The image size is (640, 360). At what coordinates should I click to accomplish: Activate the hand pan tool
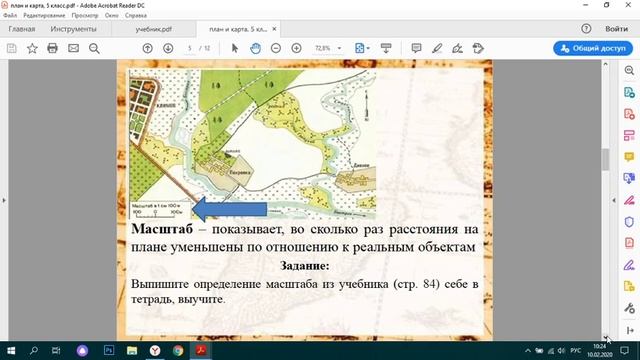click(256, 48)
